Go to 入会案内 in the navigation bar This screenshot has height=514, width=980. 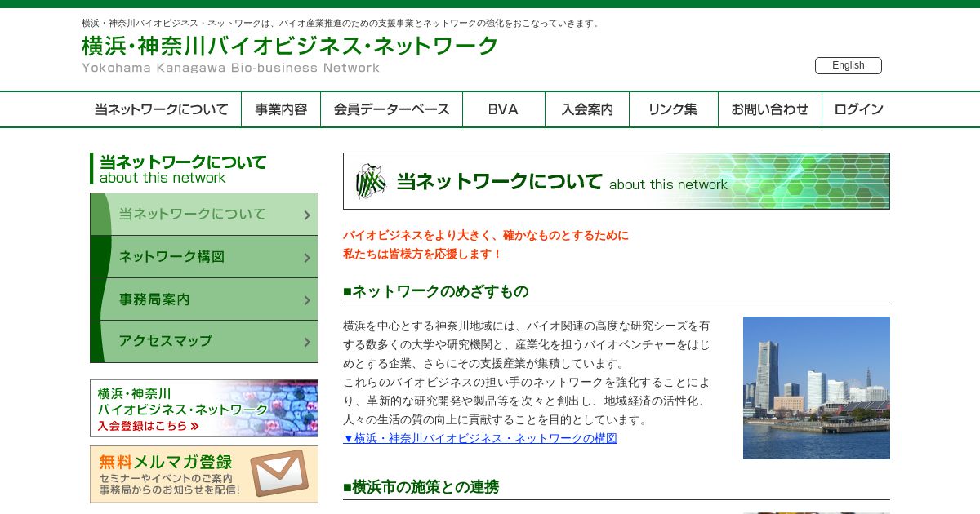pos(587,109)
